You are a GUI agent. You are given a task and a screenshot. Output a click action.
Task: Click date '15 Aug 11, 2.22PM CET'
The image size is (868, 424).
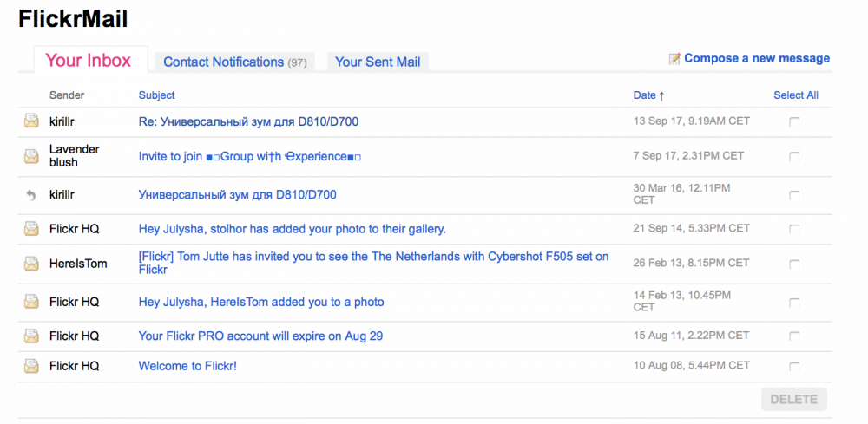692,335
